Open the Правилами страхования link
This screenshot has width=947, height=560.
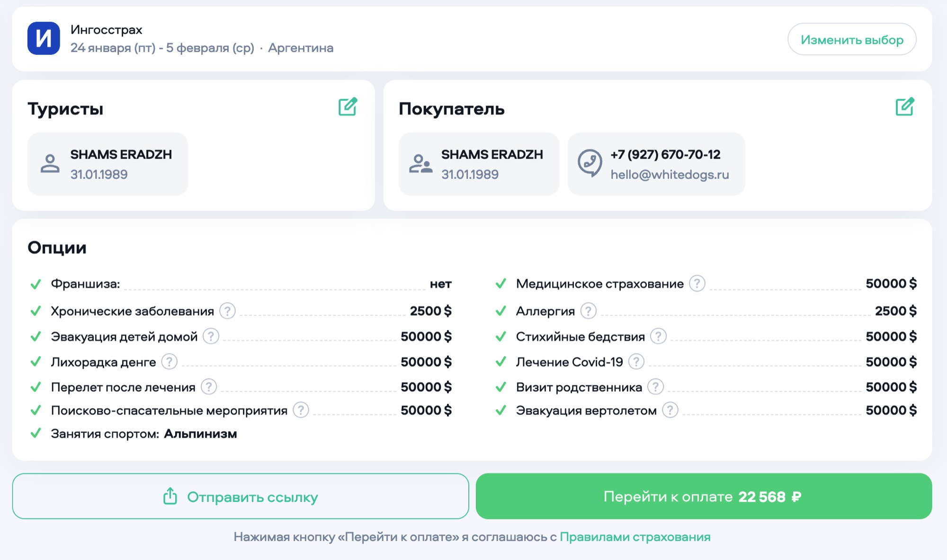(634, 537)
